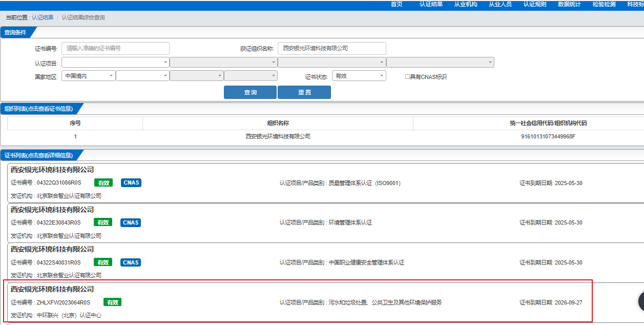Open the 证书状态 dropdown showing 有效

[359, 76]
